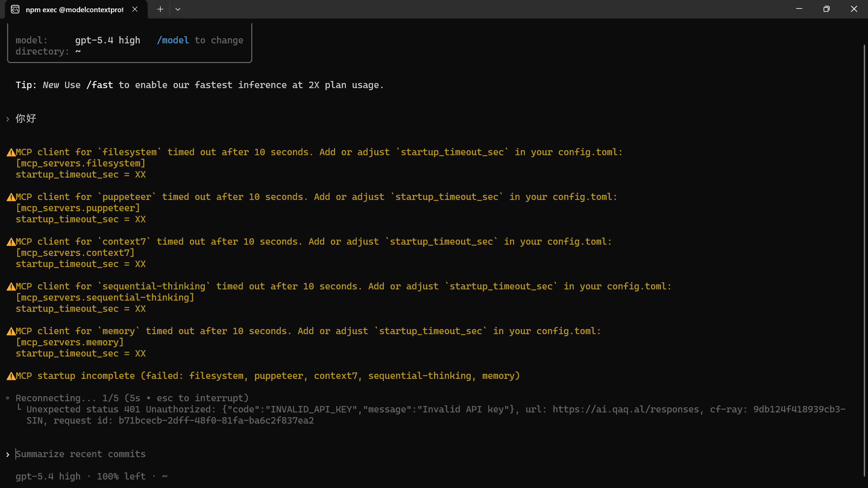Click the '[mcp_servers.puppeteer]' line
This screenshot has width=868, height=488.
tap(78, 208)
